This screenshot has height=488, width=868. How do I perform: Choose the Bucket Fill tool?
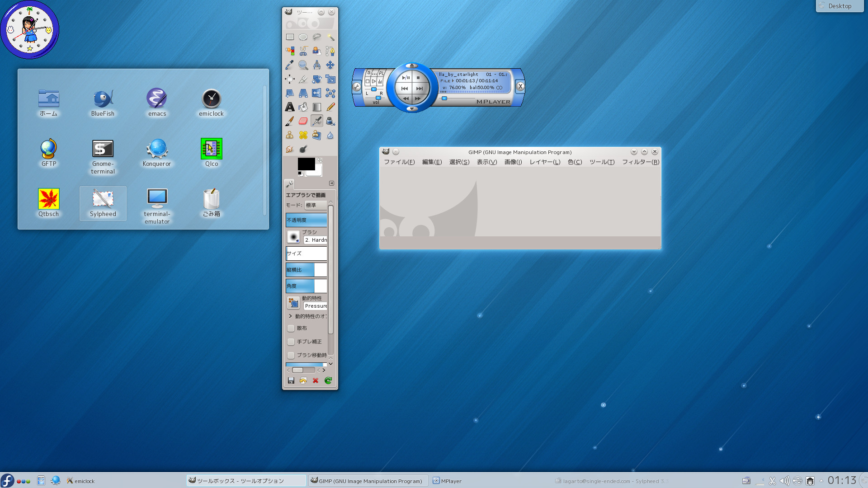[303, 107]
